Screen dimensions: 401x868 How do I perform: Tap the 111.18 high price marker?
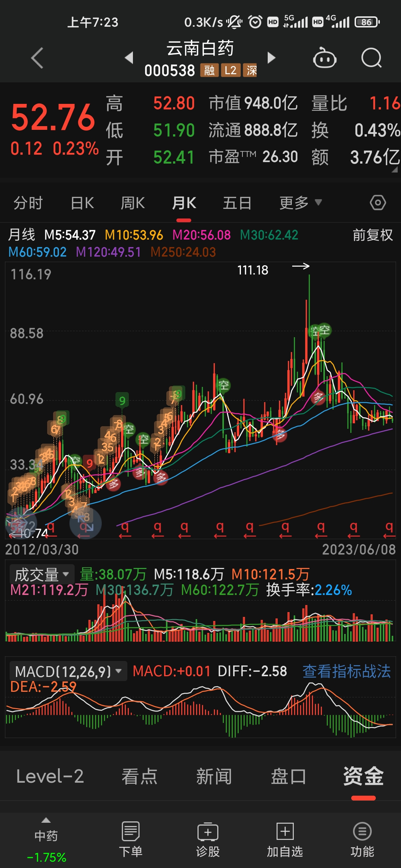click(x=252, y=270)
